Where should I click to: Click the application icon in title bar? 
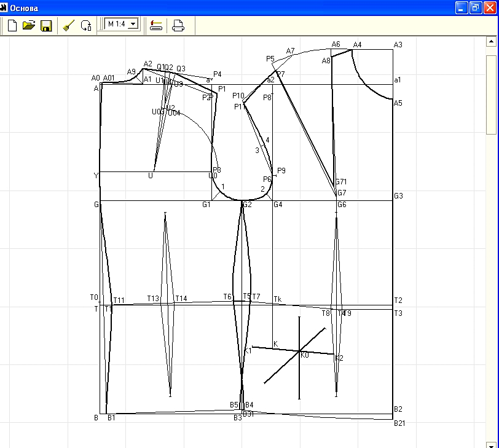pos(4,7)
